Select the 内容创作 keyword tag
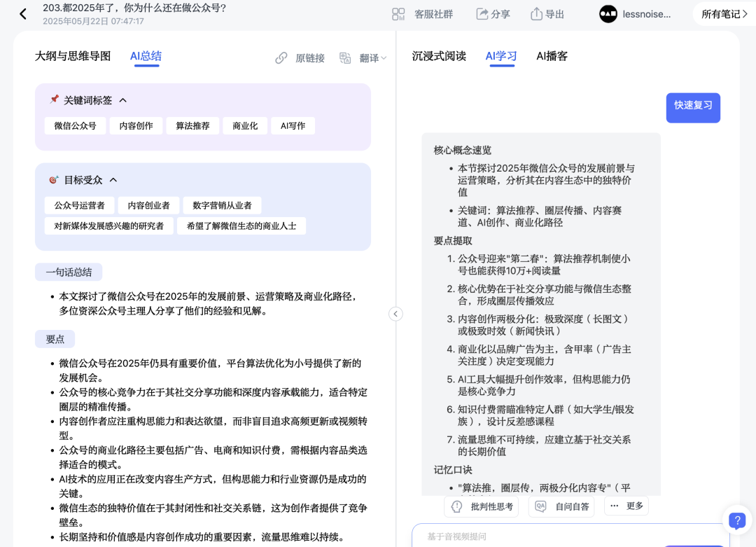The image size is (756, 547). point(136,126)
